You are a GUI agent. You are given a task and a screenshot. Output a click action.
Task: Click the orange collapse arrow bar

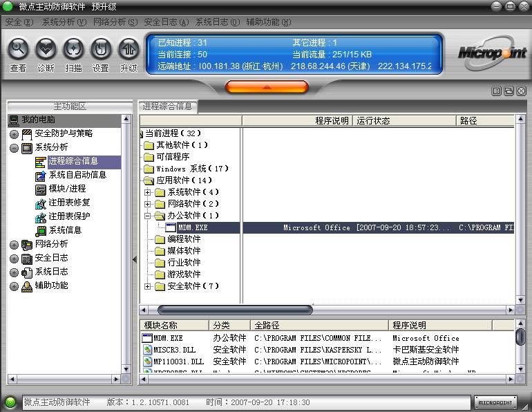tap(267, 87)
